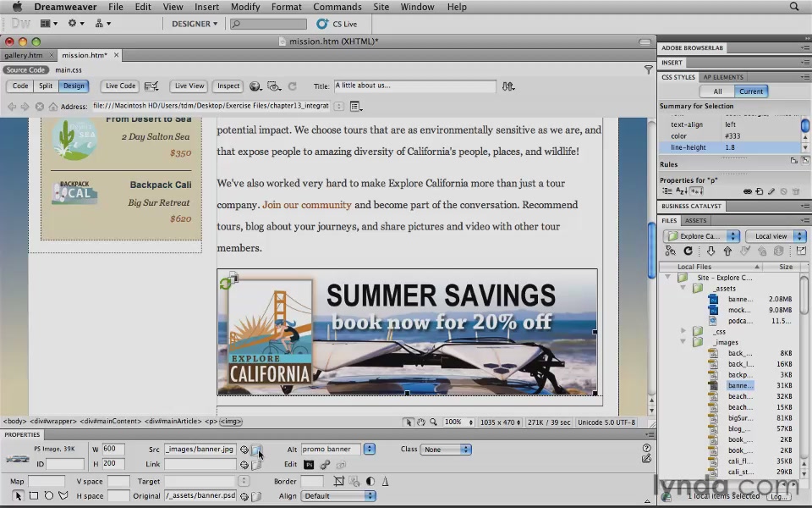The width and height of the screenshot is (812, 508).
Task: Click the Select tool arrow in status bar
Action: 409,422
